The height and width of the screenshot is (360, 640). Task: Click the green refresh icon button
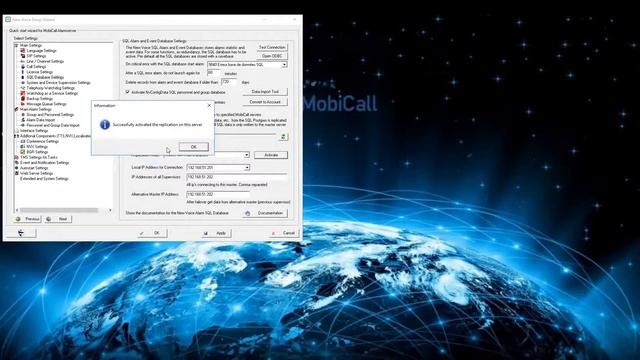(283, 137)
